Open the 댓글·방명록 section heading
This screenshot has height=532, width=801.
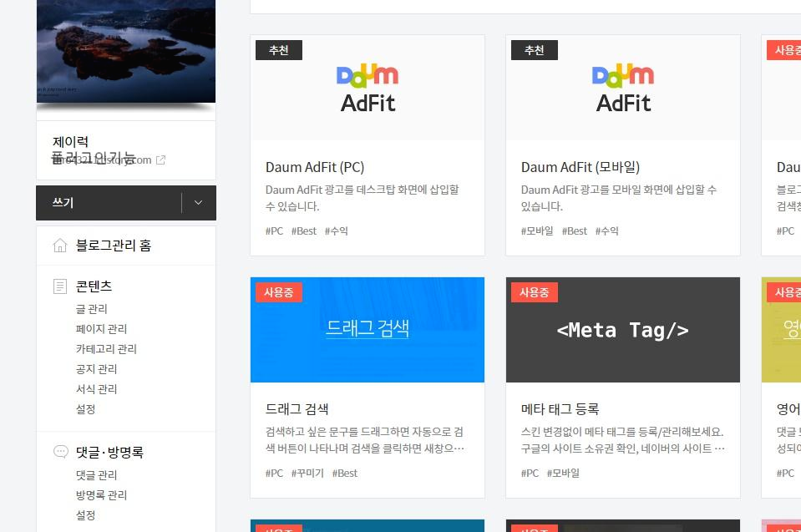coord(109,452)
